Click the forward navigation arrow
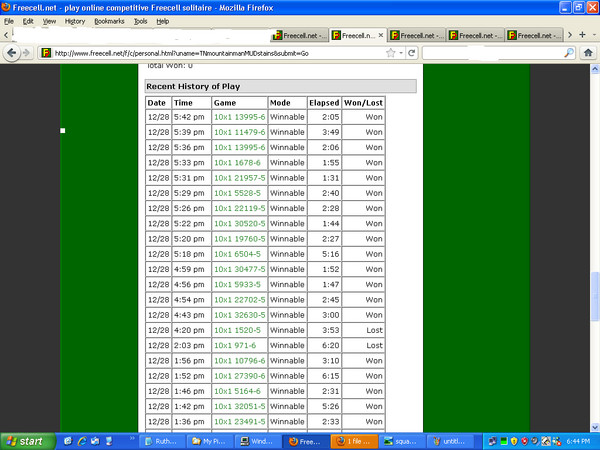The width and height of the screenshot is (600, 450). pos(26,53)
